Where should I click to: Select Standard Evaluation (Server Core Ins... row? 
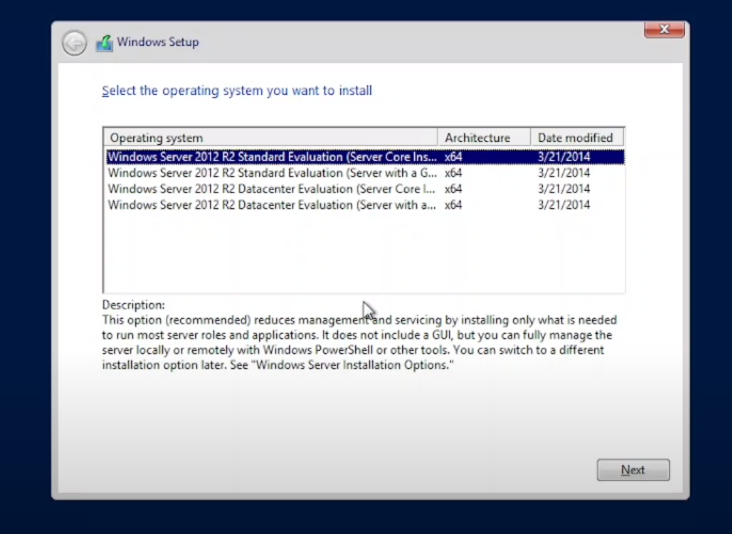(x=365, y=157)
